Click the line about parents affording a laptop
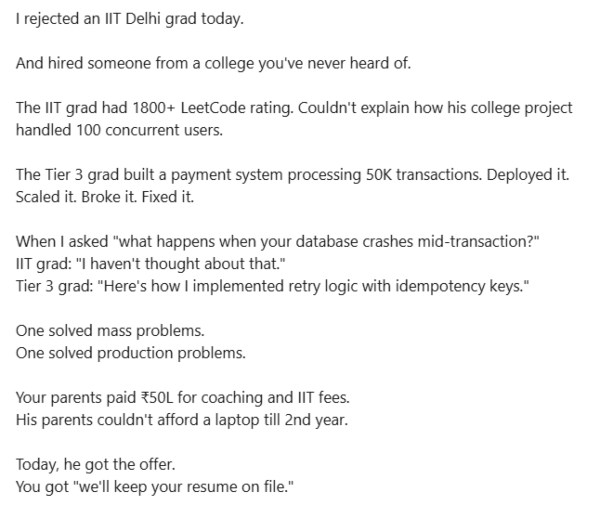Image resolution: width=600 pixels, height=506 pixels. point(184,419)
